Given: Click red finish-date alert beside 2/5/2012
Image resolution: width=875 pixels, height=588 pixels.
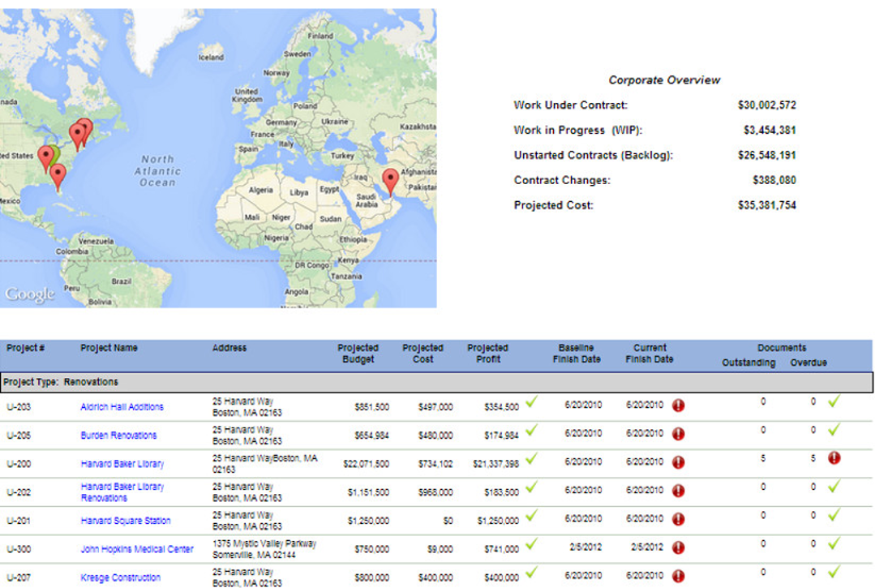Looking at the screenshot, I should click(679, 547).
